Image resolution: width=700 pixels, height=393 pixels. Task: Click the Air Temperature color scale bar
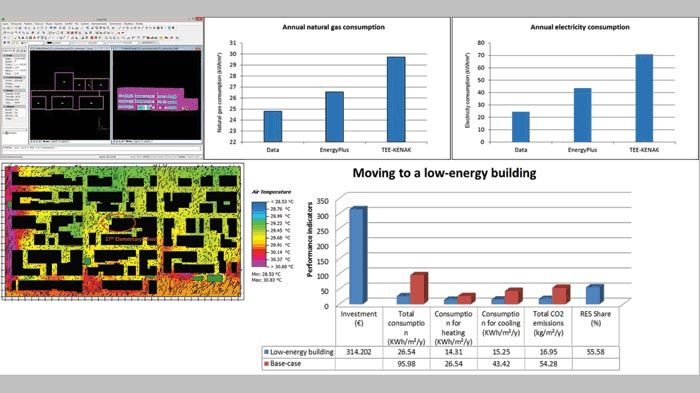point(258,234)
